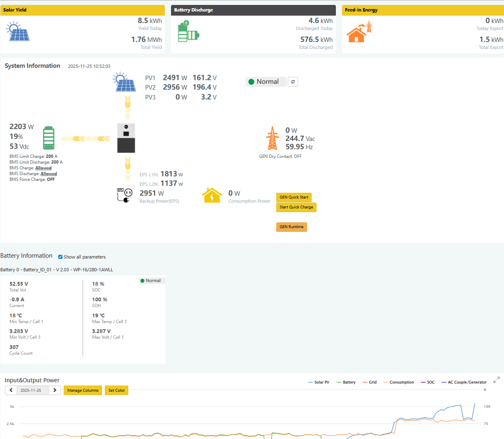Hide the Battery series in chart legend
The width and height of the screenshot is (504, 439).
click(x=346, y=382)
